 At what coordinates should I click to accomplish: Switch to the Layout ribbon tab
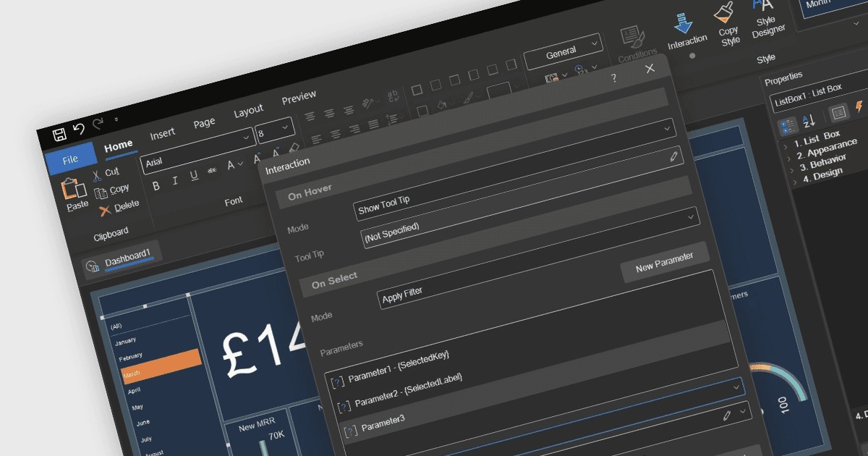248,111
